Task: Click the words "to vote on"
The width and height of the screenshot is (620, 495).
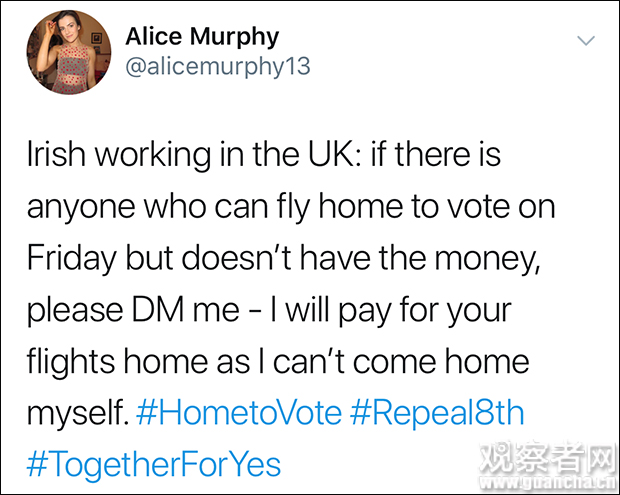Action: [x=482, y=208]
